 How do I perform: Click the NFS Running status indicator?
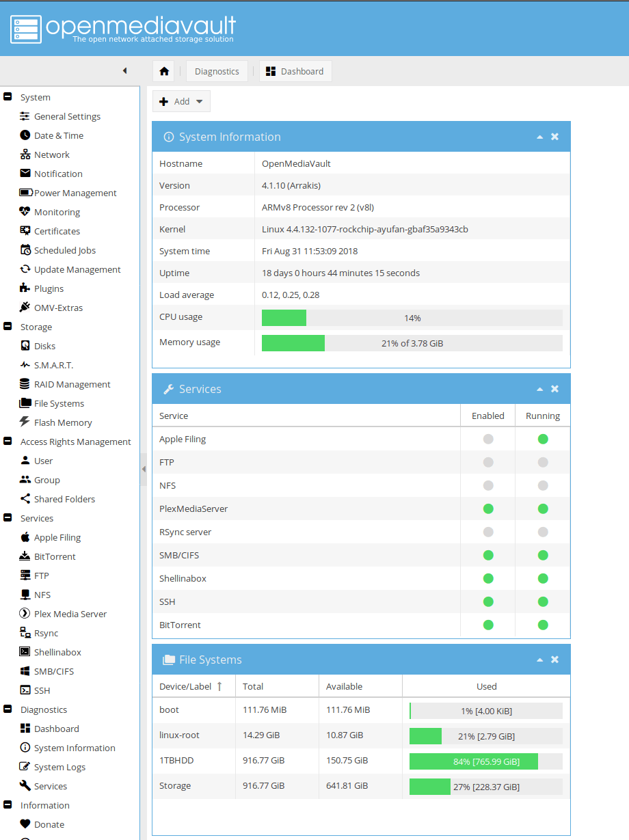pyautogui.click(x=542, y=485)
